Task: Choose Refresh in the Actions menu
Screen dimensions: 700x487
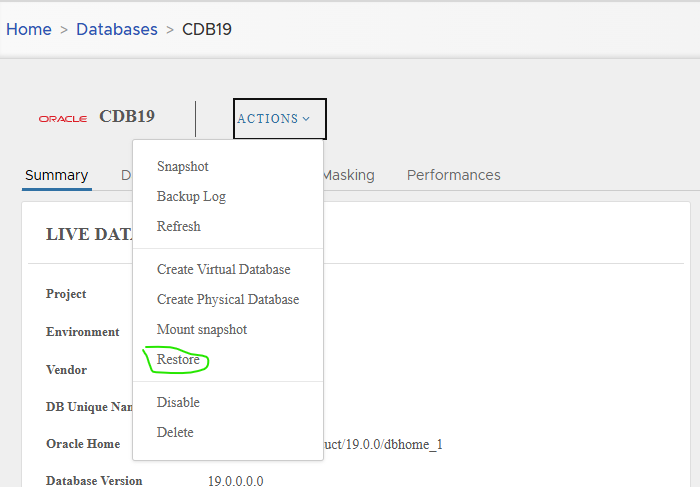Action: pos(179,227)
